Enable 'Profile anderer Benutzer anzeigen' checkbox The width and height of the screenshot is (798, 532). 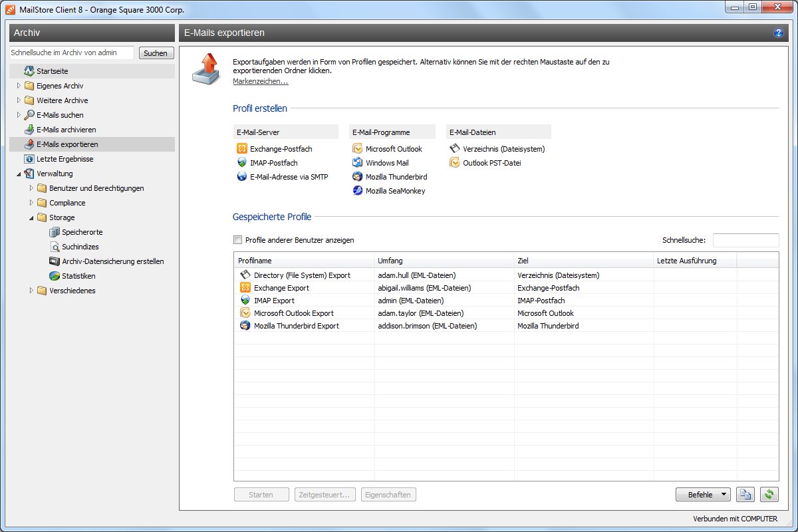[237, 240]
